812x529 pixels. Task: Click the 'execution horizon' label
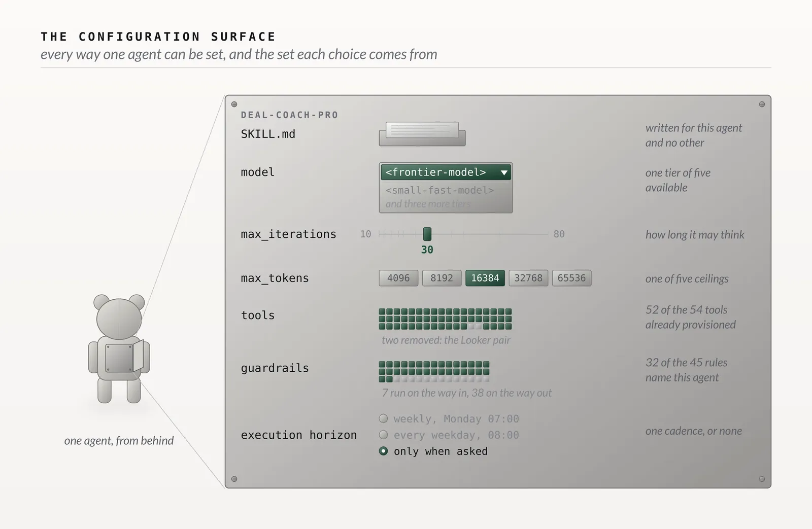(299, 435)
